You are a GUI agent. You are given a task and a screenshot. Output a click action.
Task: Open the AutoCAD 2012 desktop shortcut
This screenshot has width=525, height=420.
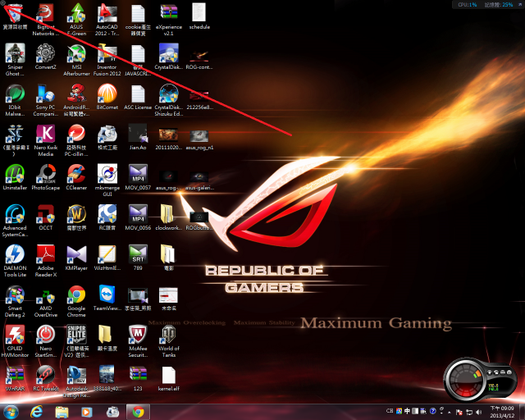coord(107,20)
